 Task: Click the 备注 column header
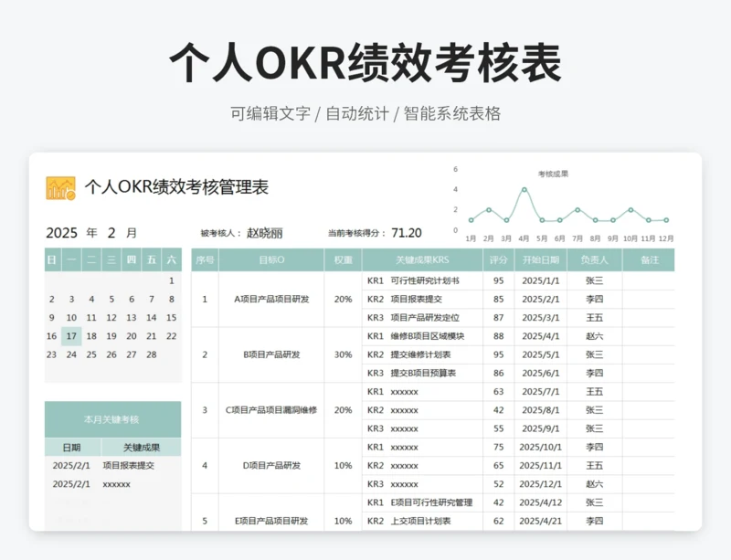coord(649,259)
